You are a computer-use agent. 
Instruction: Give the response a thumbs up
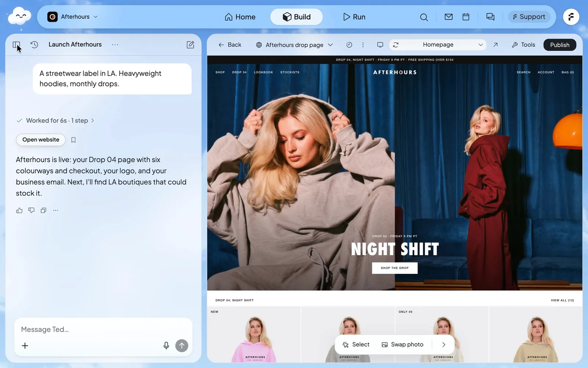19,210
